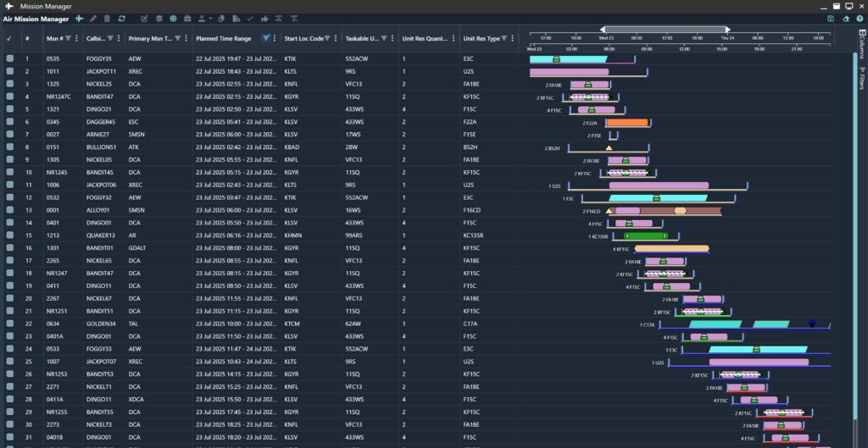Click left handle of timeline range slider
The width and height of the screenshot is (868, 448).
click(x=603, y=30)
